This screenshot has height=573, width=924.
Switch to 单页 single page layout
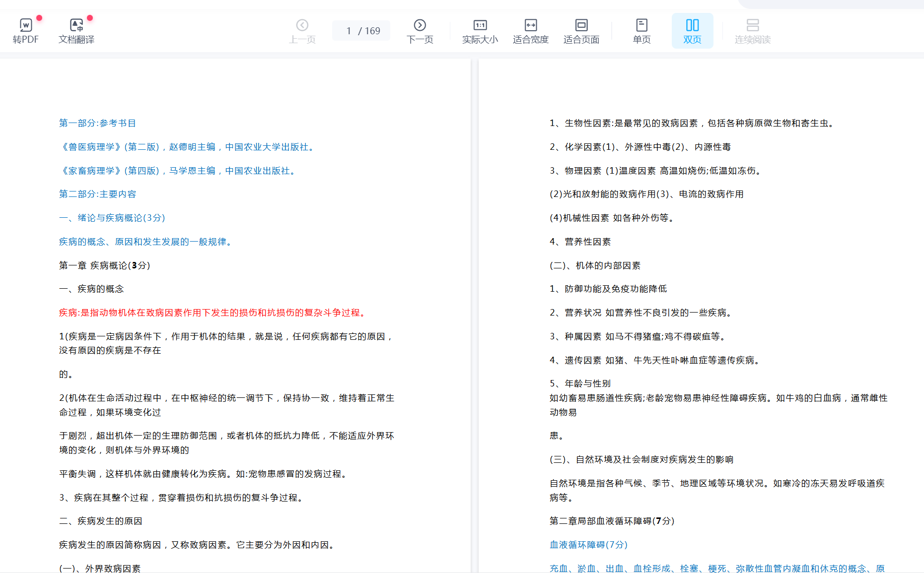[x=641, y=31]
